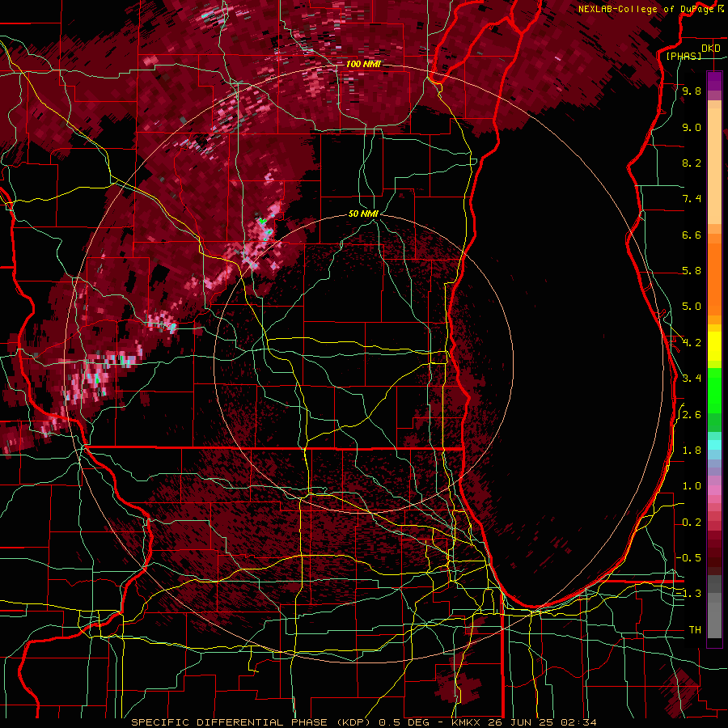Click the 50 NMI range ring label

(363, 214)
